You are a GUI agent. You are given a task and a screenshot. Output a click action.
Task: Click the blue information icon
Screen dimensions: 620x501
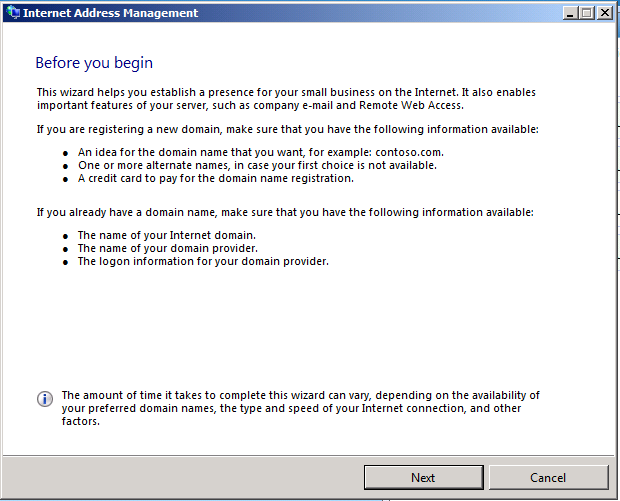pyautogui.click(x=45, y=399)
